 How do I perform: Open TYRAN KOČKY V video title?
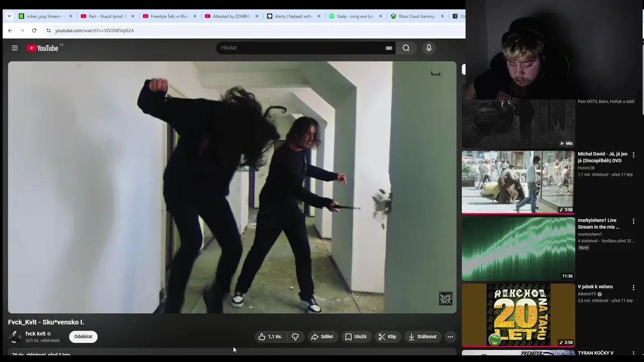(x=596, y=353)
